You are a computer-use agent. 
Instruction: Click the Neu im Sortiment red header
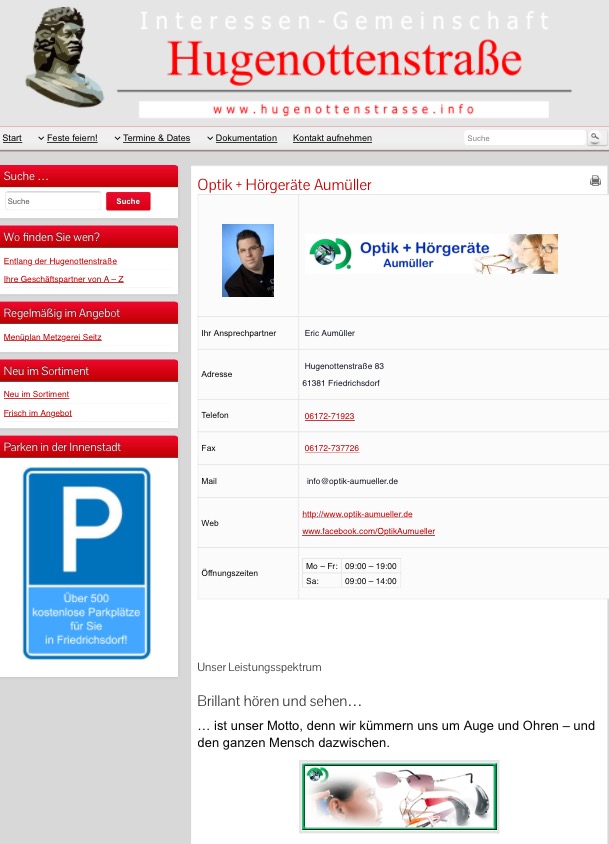89,371
